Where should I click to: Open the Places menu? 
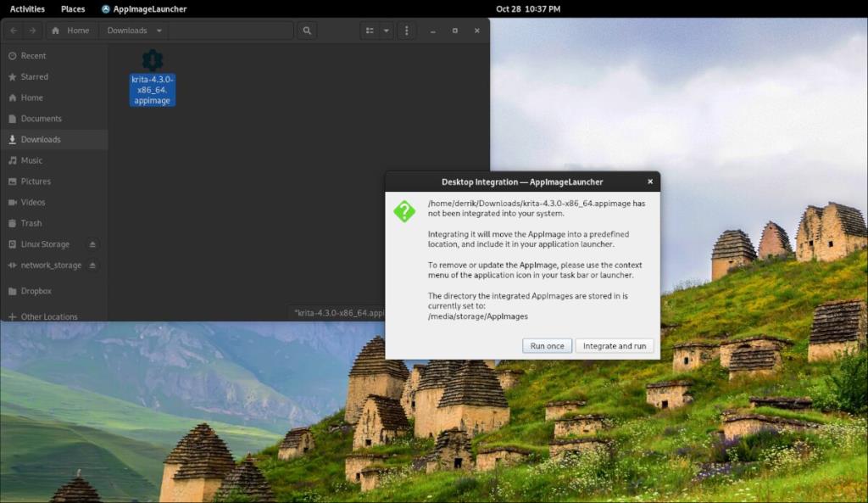click(73, 9)
